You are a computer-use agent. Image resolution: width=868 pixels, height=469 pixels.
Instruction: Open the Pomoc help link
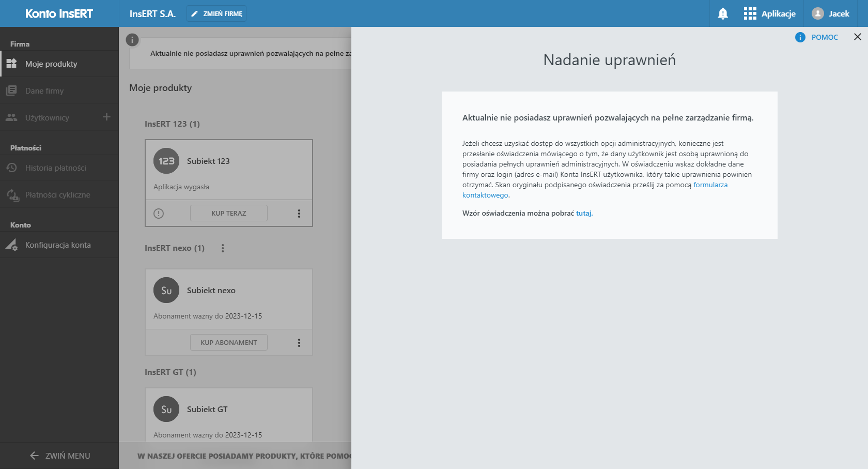click(825, 37)
